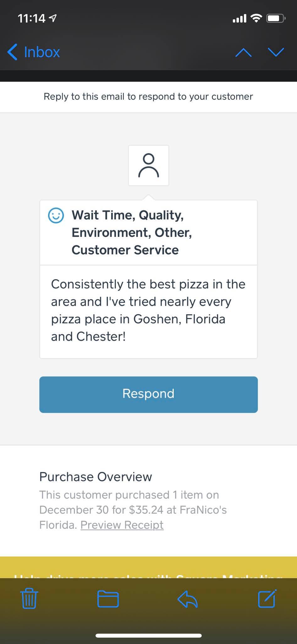Tap the cellular signal bars

(239, 19)
